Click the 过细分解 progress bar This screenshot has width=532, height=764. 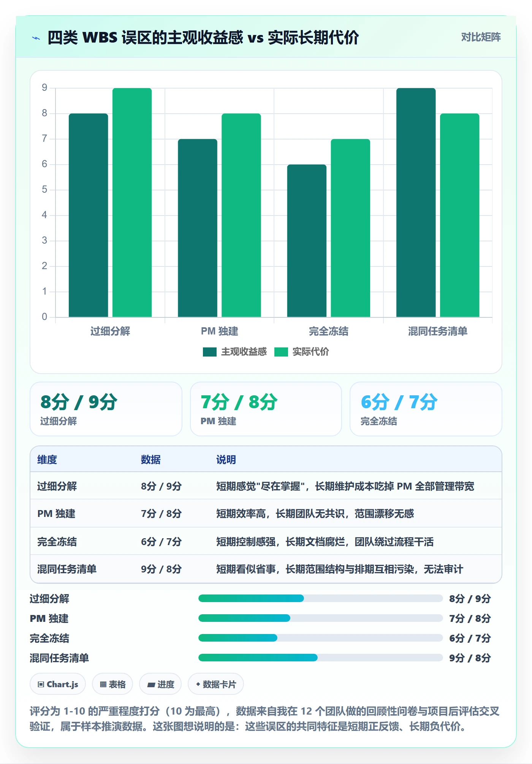pos(320,598)
